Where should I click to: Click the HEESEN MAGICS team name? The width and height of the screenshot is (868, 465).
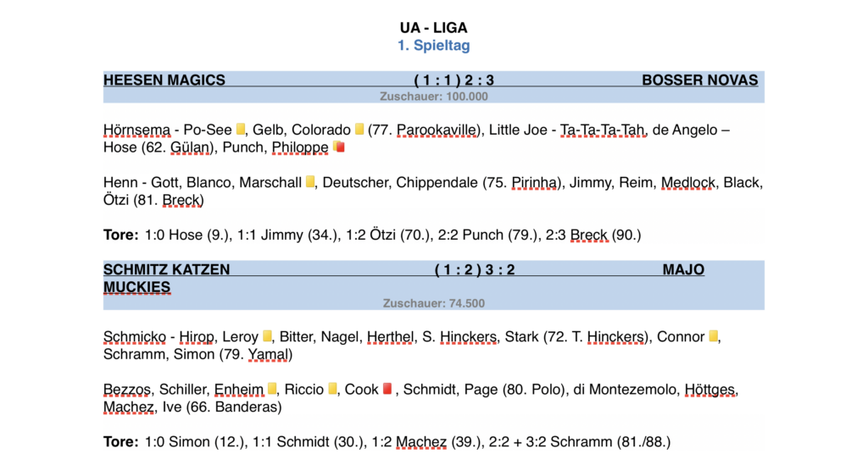point(164,80)
